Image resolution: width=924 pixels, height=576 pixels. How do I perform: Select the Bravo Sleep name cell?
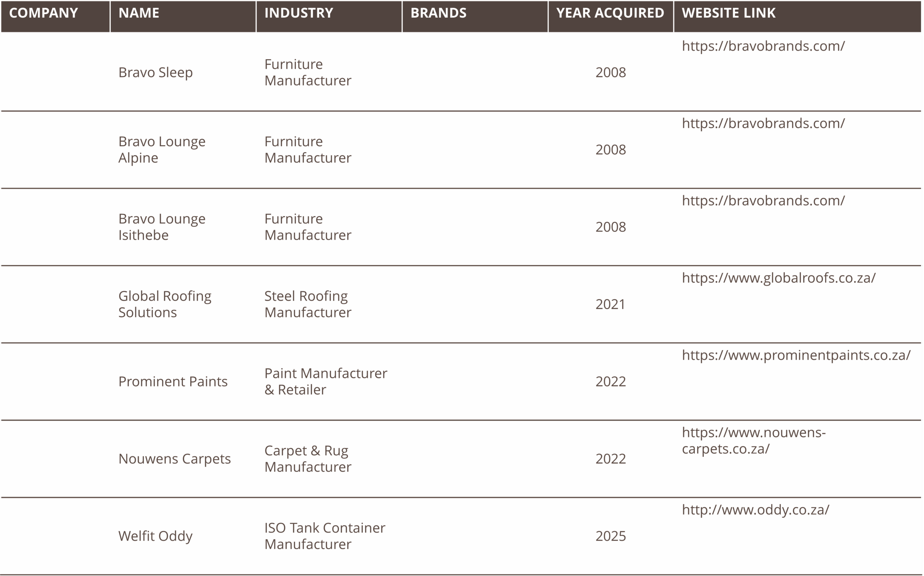(155, 72)
